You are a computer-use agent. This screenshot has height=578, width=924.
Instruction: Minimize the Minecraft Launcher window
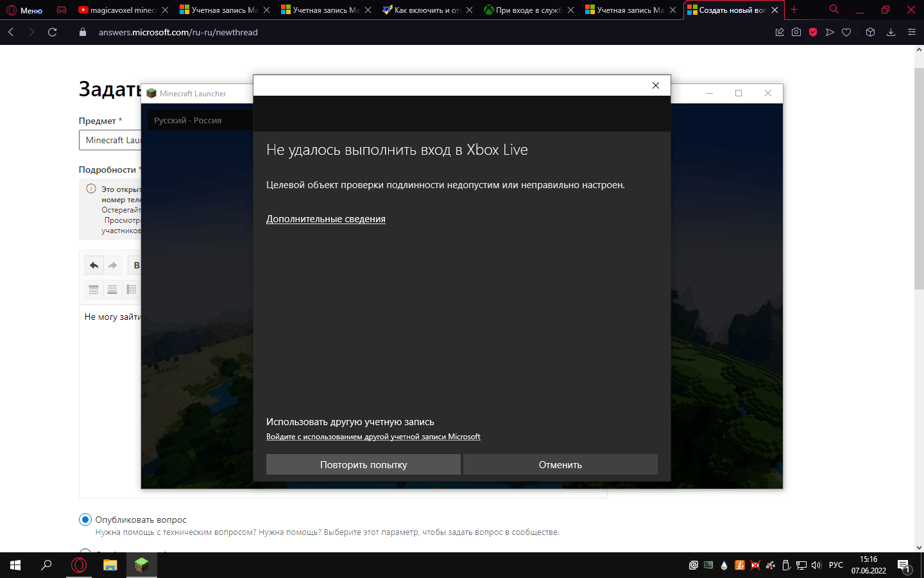tap(710, 93)
